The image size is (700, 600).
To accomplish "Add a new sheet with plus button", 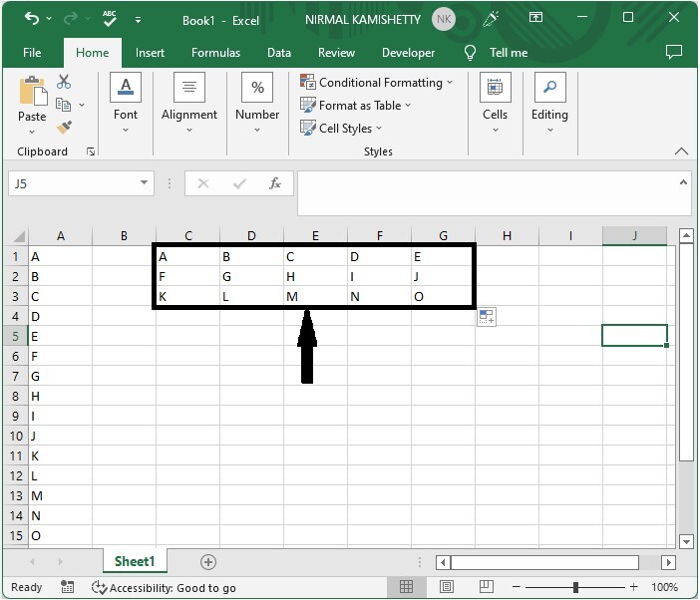I will point(207,562).
